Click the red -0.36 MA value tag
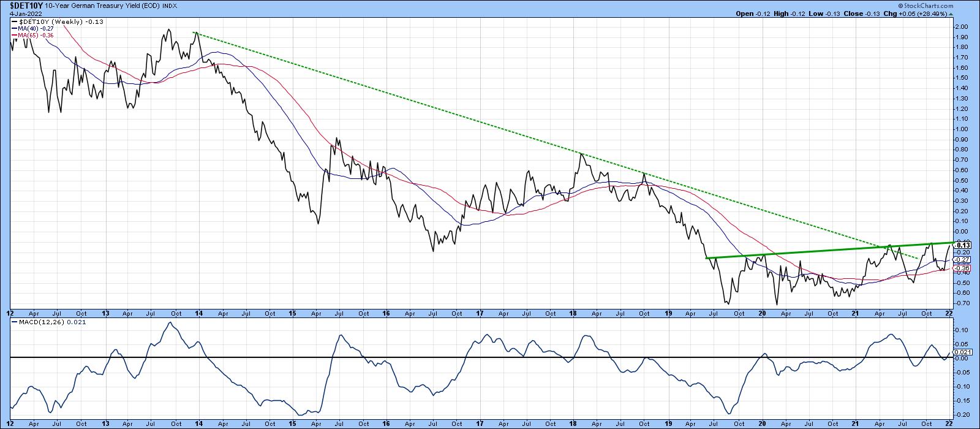Screen dimensions: 980x429 961,268
